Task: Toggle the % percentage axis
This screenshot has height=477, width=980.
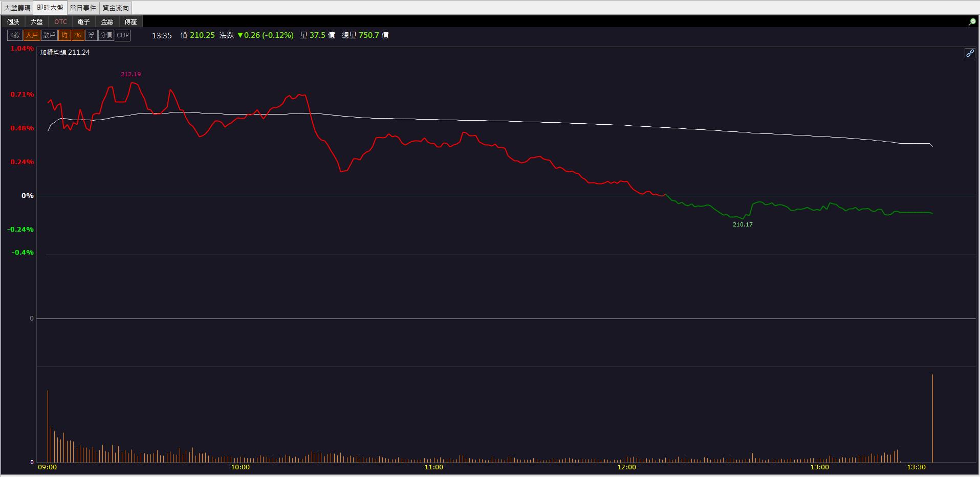Action: (78, 35)
